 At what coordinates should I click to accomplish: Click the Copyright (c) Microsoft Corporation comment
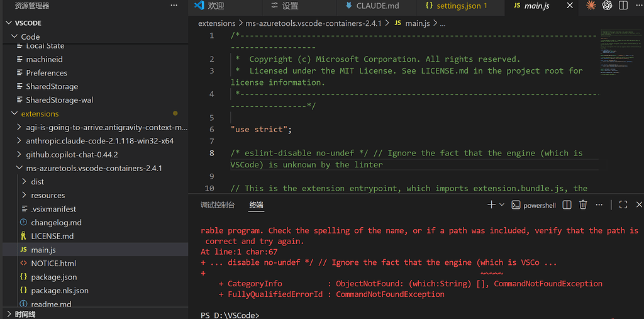click(377, 59)
